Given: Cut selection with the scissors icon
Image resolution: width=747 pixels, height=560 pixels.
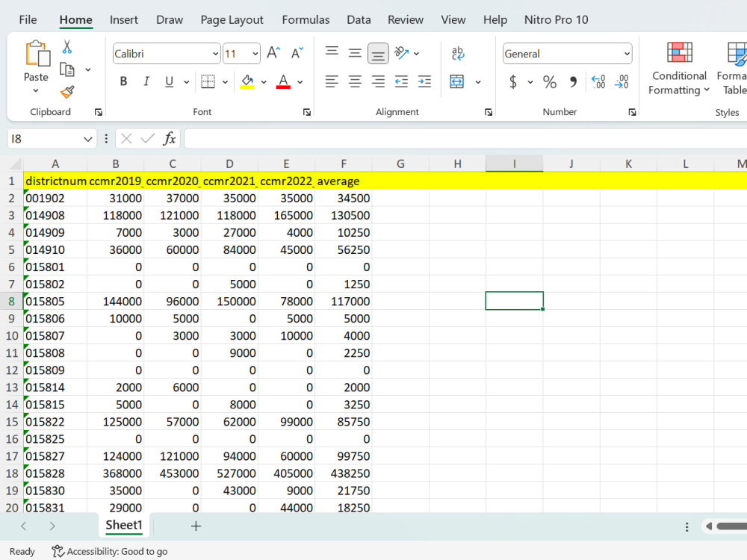Looking at the screenshot, I should (x=67, y=46).
